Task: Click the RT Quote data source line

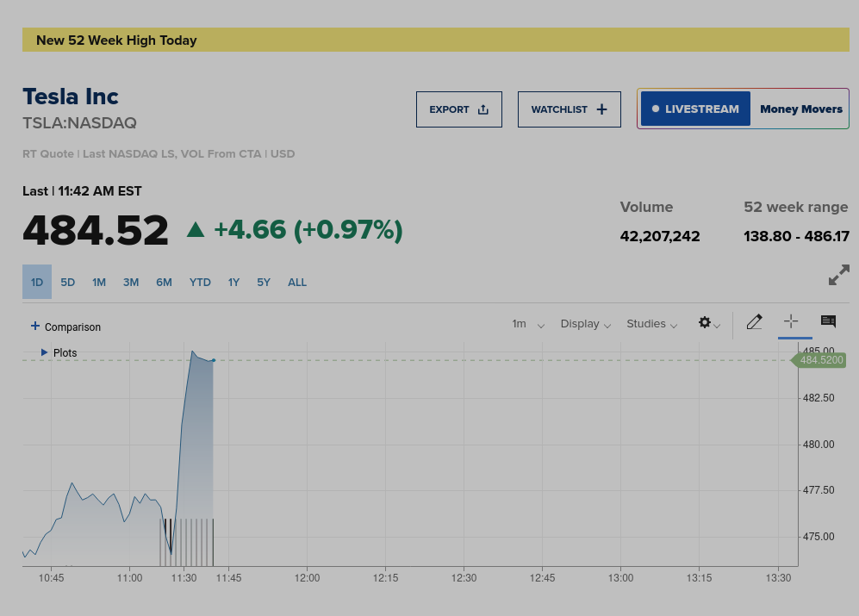Action: (159, 154)
